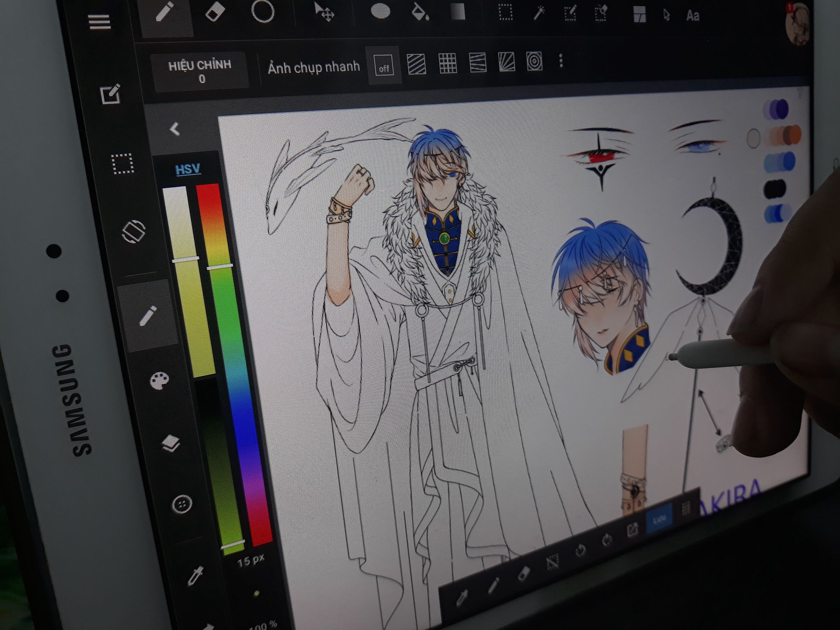The image size is (840, 630).
Task: Enable the cross grid snap guide
Action: point(448,63)
